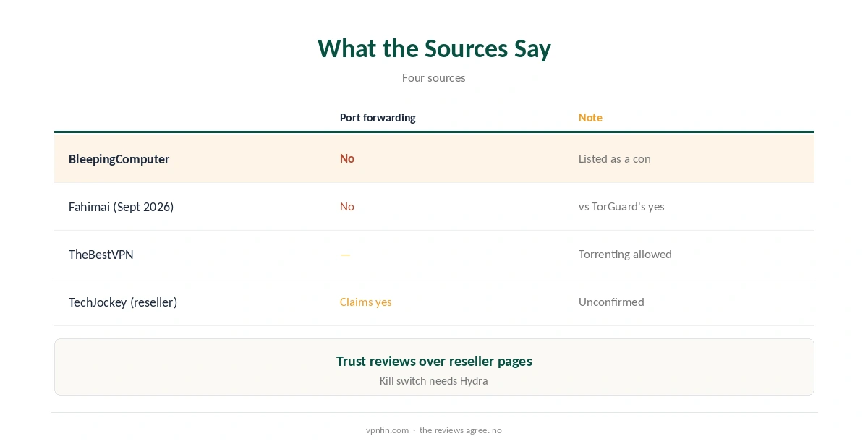The image size is (868, 444).
Task: Open the vpnfin.com footer link
Action: 387,430
